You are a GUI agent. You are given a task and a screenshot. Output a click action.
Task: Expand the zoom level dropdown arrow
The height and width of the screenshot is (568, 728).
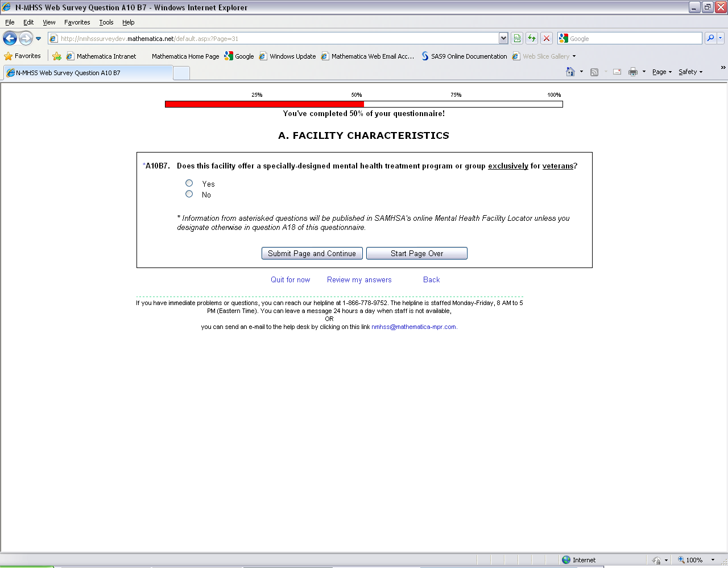(x=713, y=560)
